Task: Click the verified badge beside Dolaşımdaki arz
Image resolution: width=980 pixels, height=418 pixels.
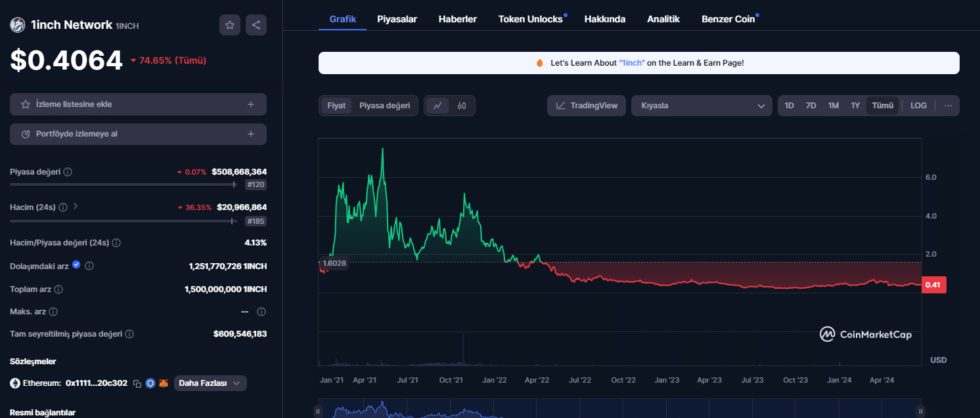Action: point(76,264)
